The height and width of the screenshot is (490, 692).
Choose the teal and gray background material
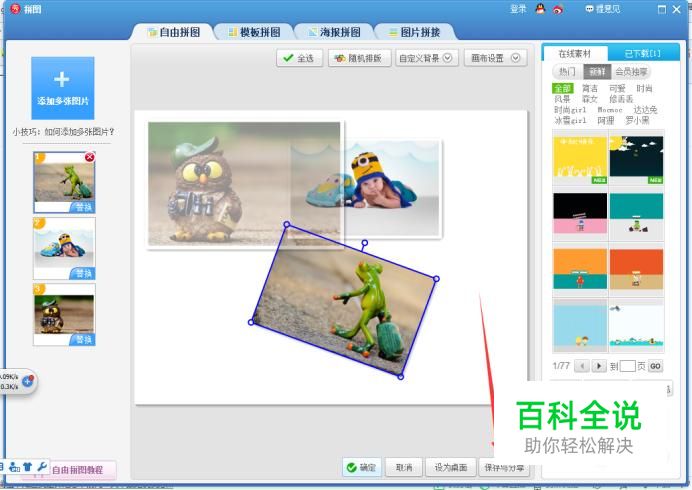pyautogui.click(x=636, y=213)
